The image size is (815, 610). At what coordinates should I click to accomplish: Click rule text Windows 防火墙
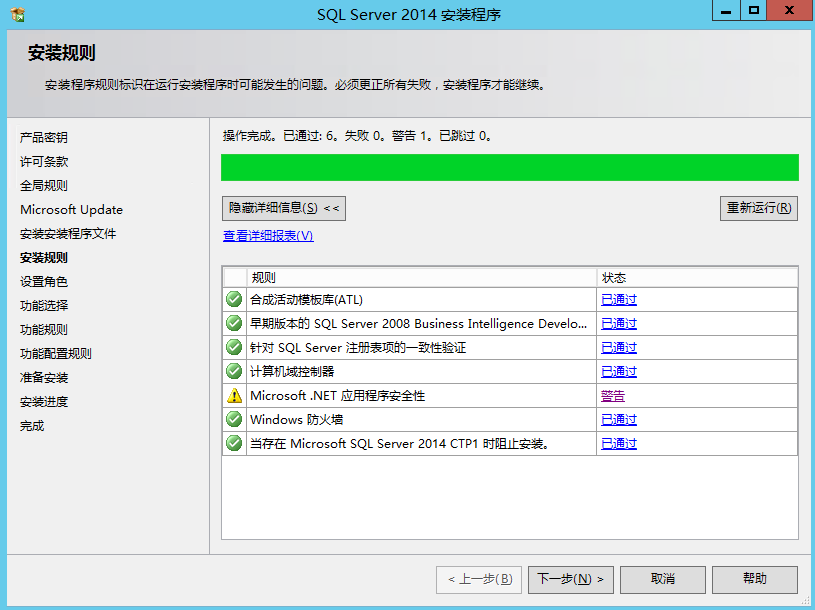(297, 420)
